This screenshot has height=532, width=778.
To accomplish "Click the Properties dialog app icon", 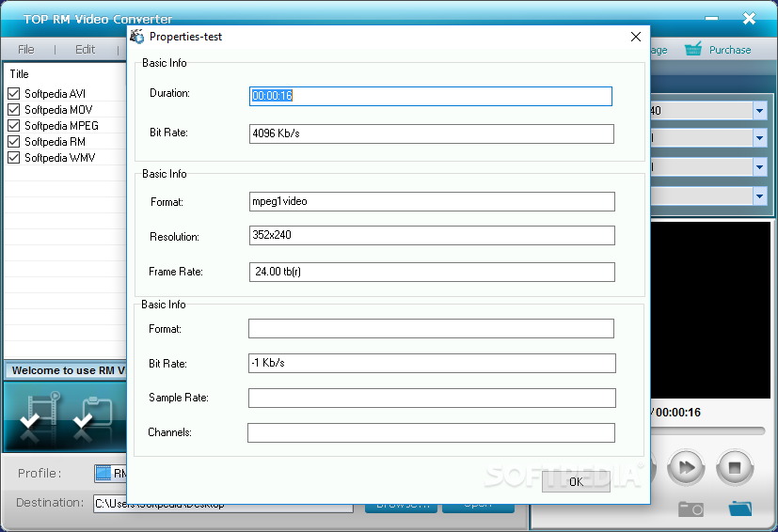I will (137, 37).
